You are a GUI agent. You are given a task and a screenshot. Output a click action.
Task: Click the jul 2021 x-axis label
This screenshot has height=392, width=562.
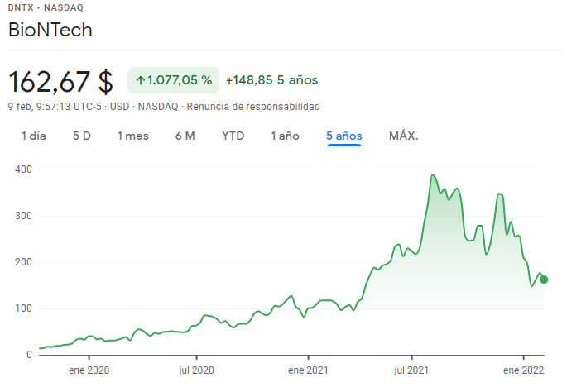point(411,371)
